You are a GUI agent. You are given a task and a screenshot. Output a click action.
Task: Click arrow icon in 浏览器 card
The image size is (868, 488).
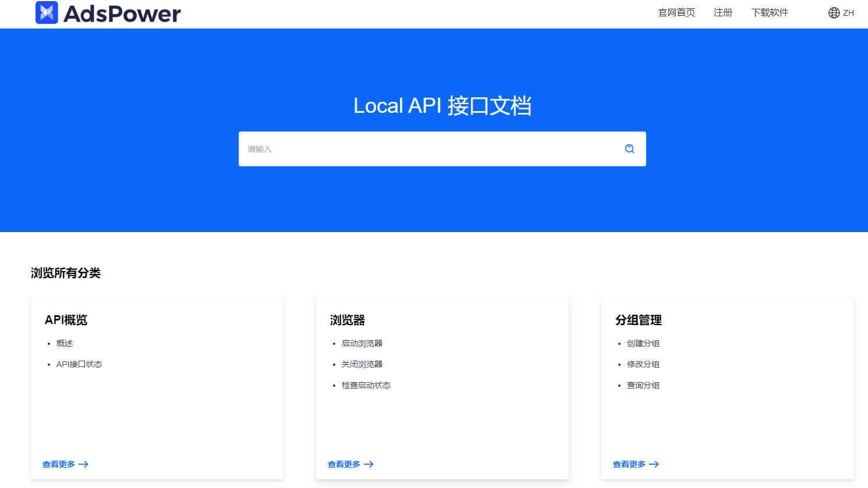[369, 464]
